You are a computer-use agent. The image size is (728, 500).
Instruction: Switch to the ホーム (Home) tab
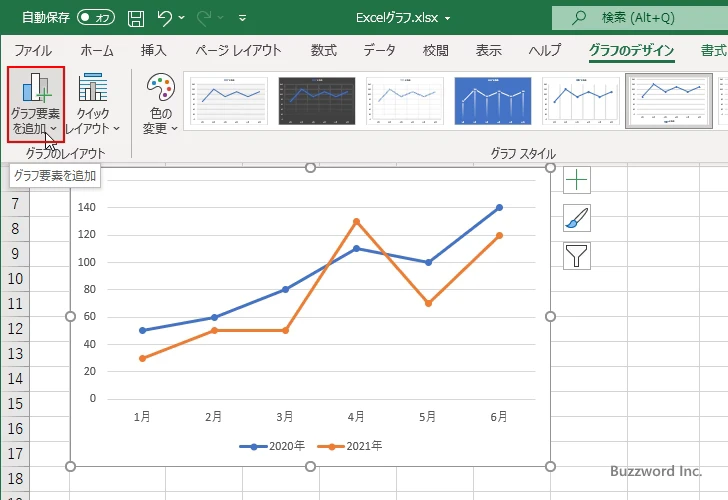[x=97, y=50]
